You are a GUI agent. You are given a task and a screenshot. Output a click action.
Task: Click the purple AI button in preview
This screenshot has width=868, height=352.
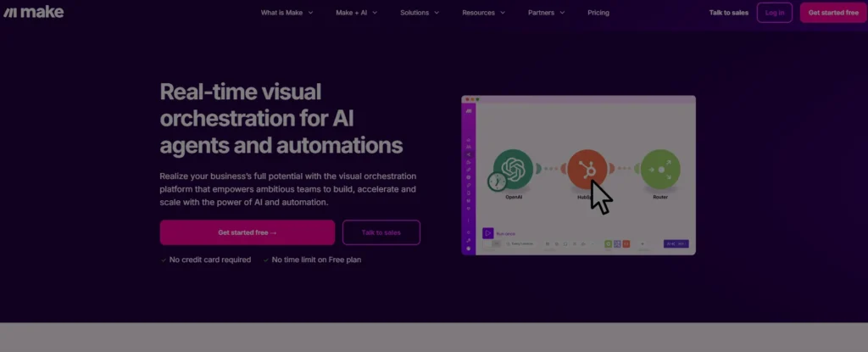(676, 244)
